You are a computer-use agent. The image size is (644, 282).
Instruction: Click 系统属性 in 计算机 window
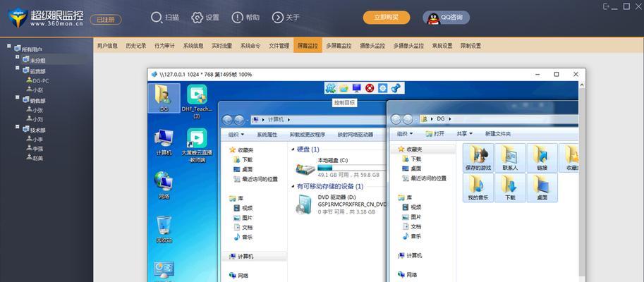[x=267, y=134]
